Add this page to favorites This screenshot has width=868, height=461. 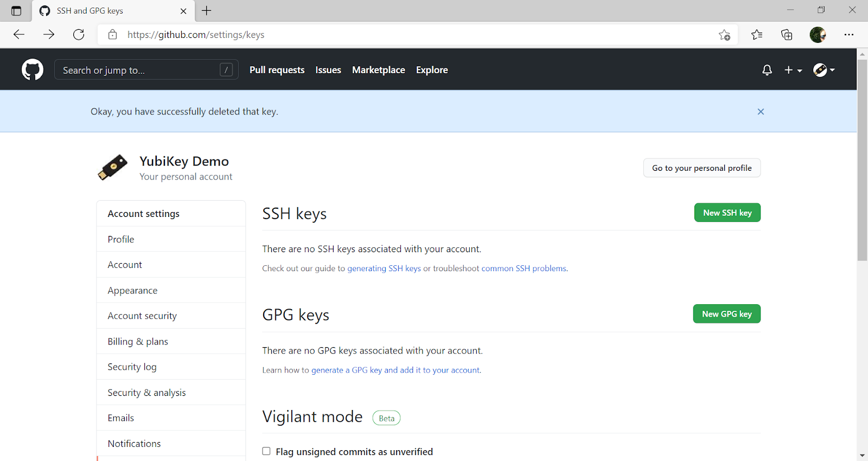[x=724, y=35]
